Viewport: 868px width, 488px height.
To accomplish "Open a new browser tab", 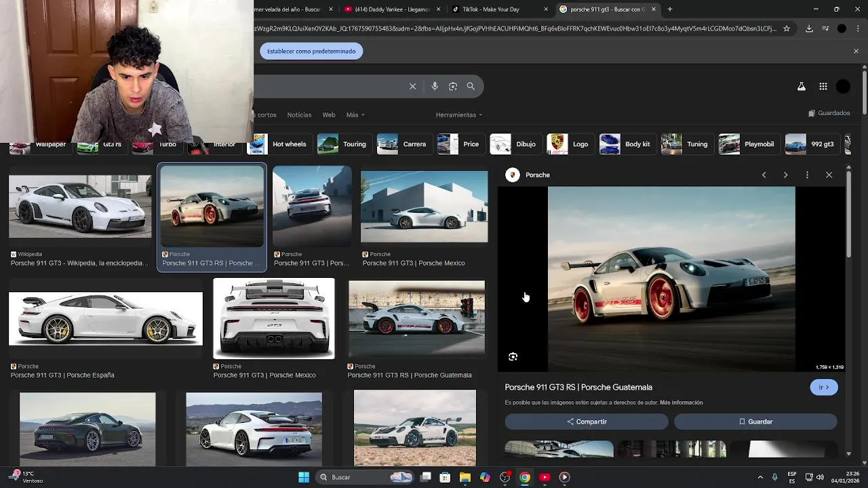I will (x=670, y=9).
